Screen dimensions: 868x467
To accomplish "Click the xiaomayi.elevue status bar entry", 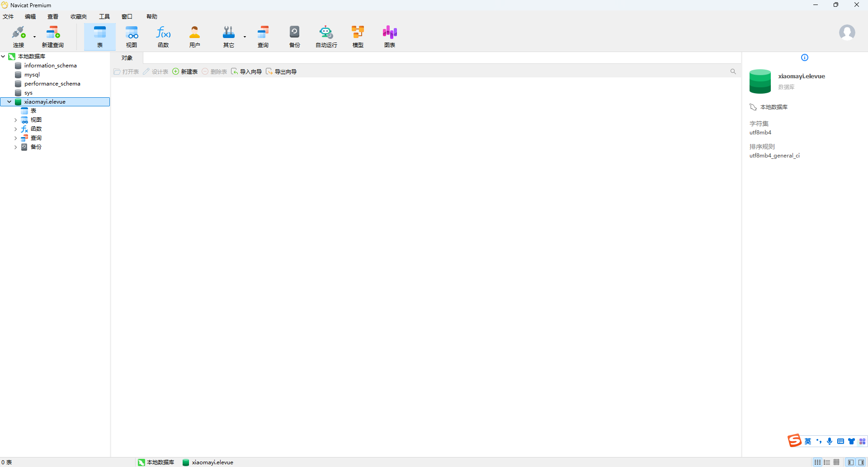I will tap(208, 462).
